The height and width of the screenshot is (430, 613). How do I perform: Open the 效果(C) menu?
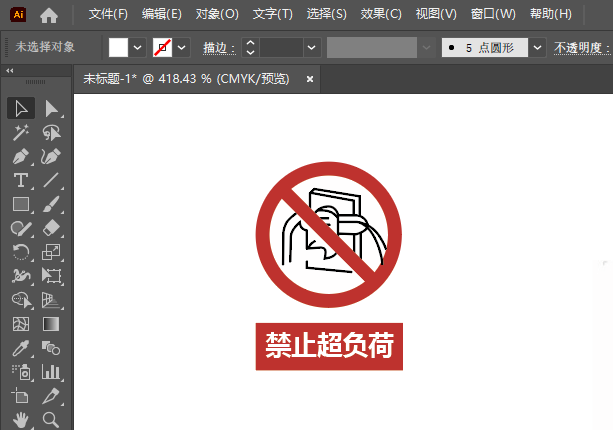click(381, 14)
